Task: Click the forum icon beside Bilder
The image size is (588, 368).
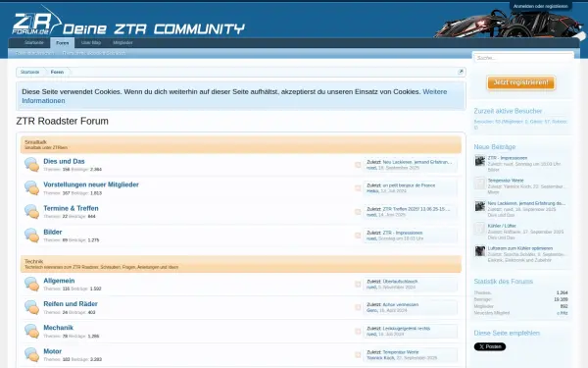Action: [x=32, y=236]
